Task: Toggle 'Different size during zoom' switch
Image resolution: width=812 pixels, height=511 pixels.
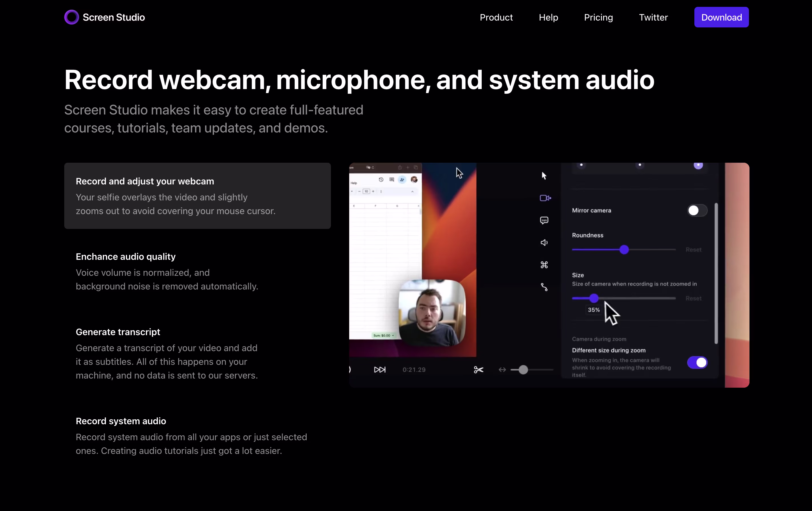Action: (x=697, y=363)
